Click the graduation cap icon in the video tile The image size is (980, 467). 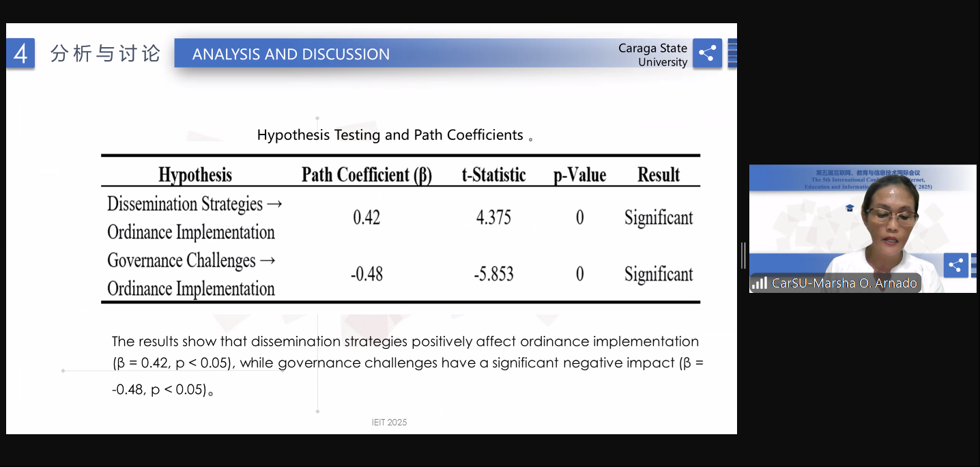pyautogui.click(x=850, y=208)
